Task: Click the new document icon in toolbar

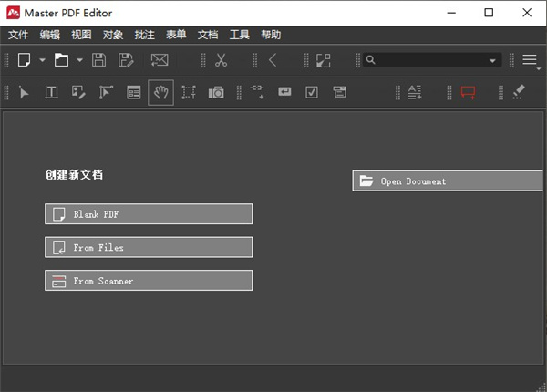Action: pos(24,60)
